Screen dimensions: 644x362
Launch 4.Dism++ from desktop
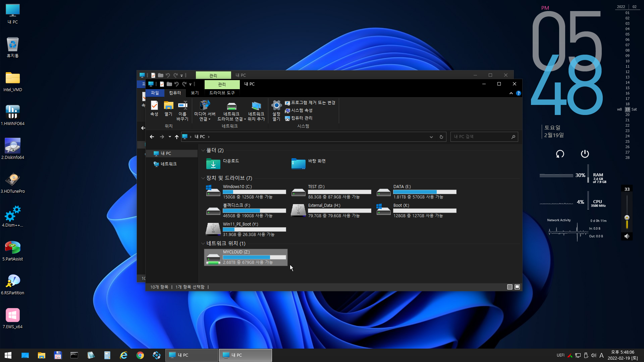click(x=13, y=217)
